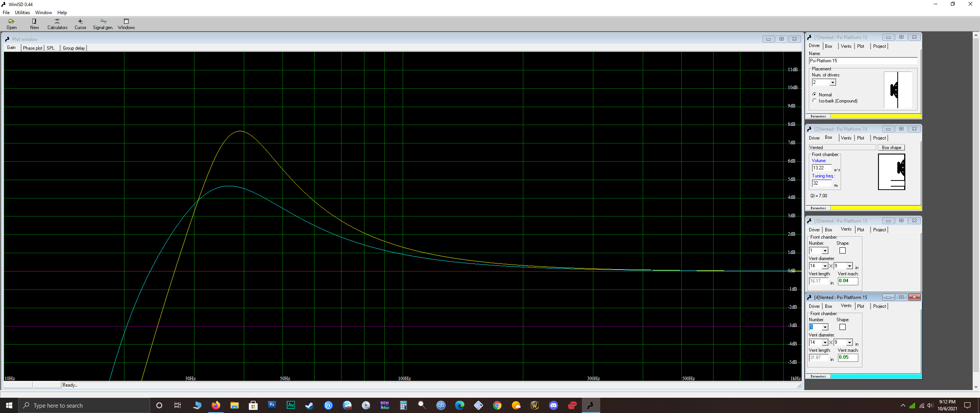Open Vents tab in project 2
Screen dimensions: 980x413
point(846,138)
